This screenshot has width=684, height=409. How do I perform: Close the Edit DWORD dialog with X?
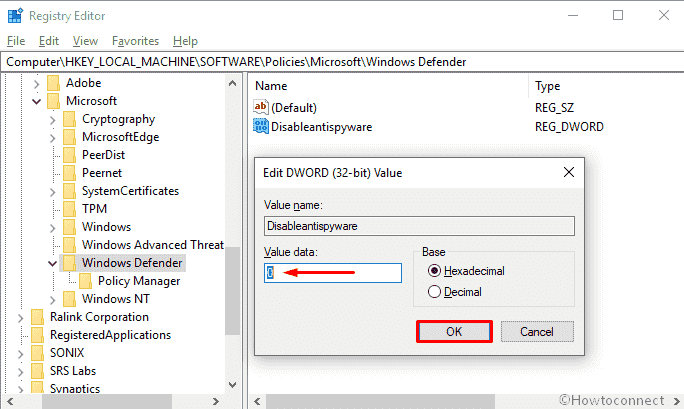[568, 172]
